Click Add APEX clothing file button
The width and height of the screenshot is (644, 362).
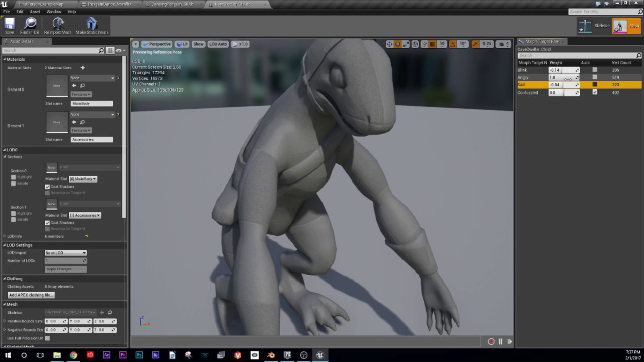click(31, 295)
